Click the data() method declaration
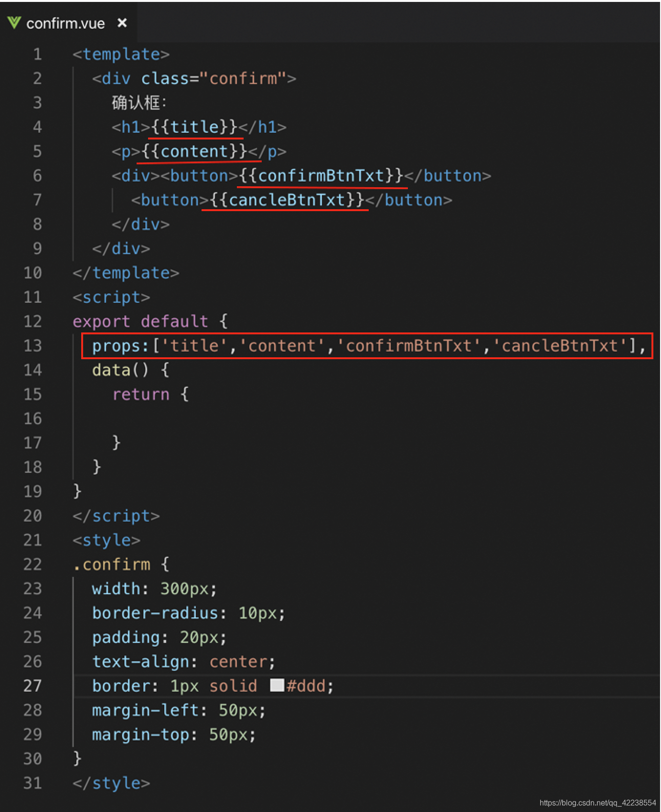The width and height of the screenshot is (661, 812). point(131,370)
